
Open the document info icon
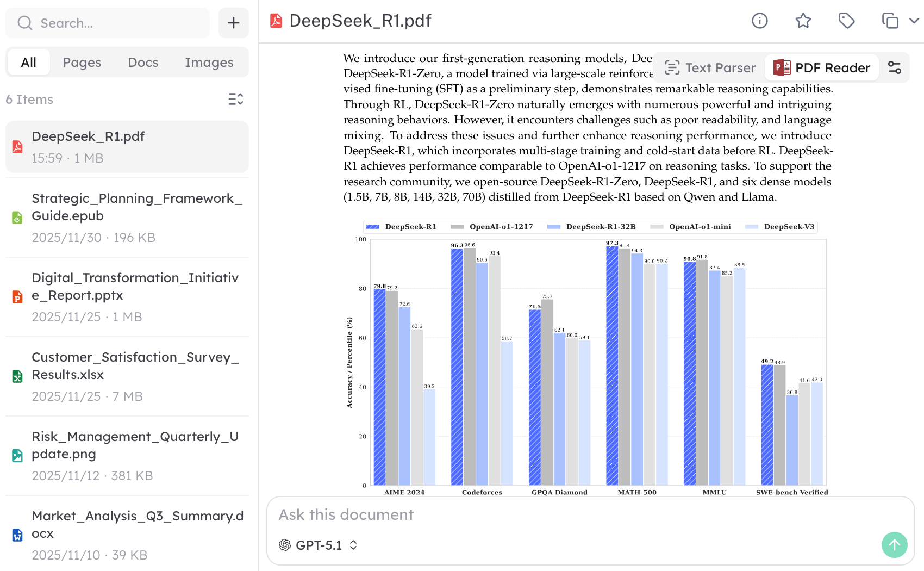coord(759,21)
